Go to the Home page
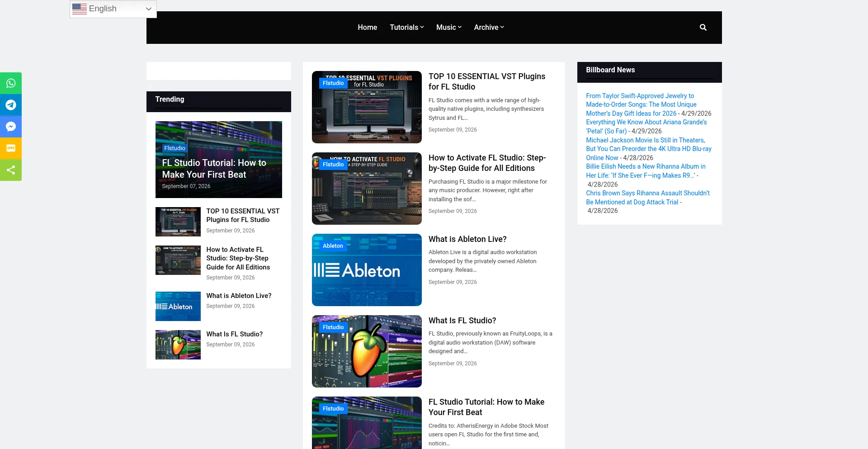 pos(367,28)
